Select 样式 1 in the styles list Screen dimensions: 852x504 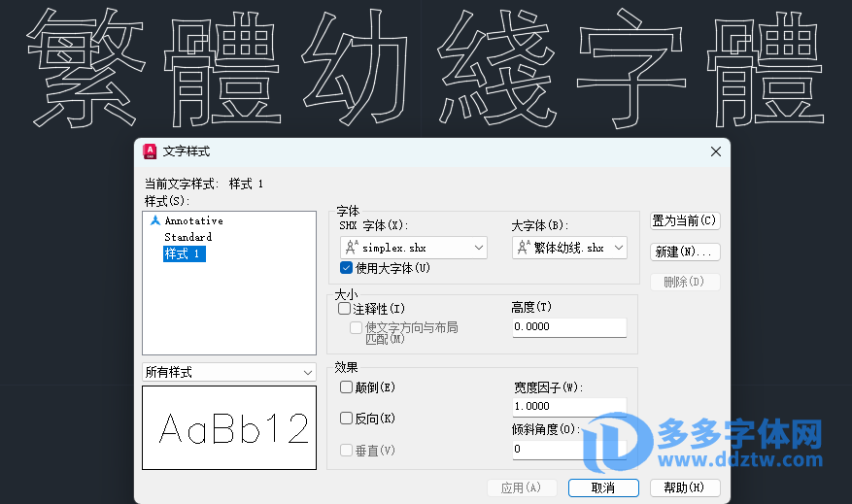pos(184,254)
